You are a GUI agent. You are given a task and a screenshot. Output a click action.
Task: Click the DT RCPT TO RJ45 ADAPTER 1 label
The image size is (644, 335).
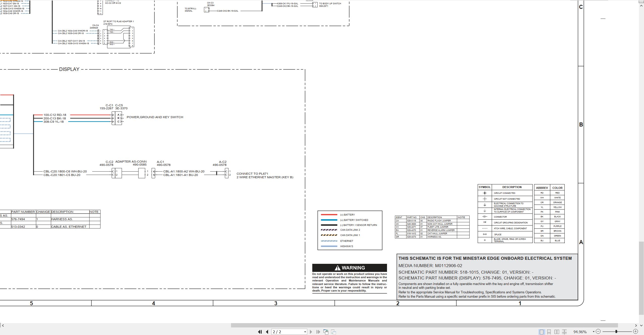coord(118,21)
